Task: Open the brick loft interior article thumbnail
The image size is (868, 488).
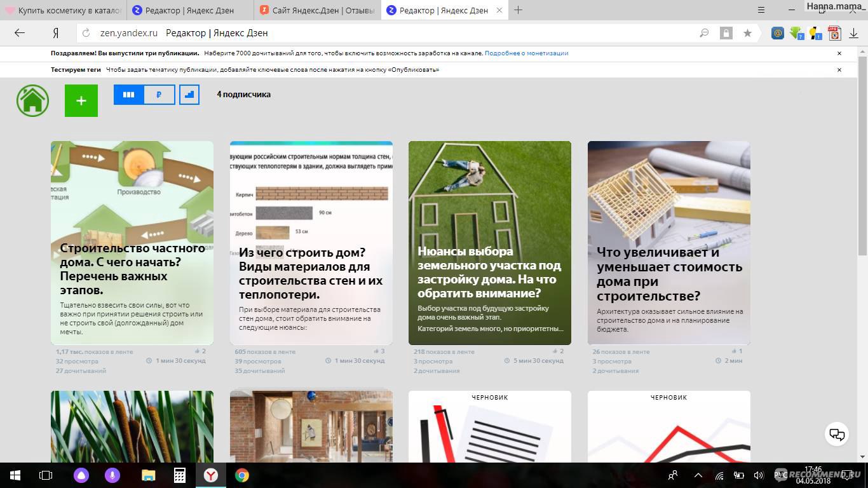Action: [x=311, y=426]
